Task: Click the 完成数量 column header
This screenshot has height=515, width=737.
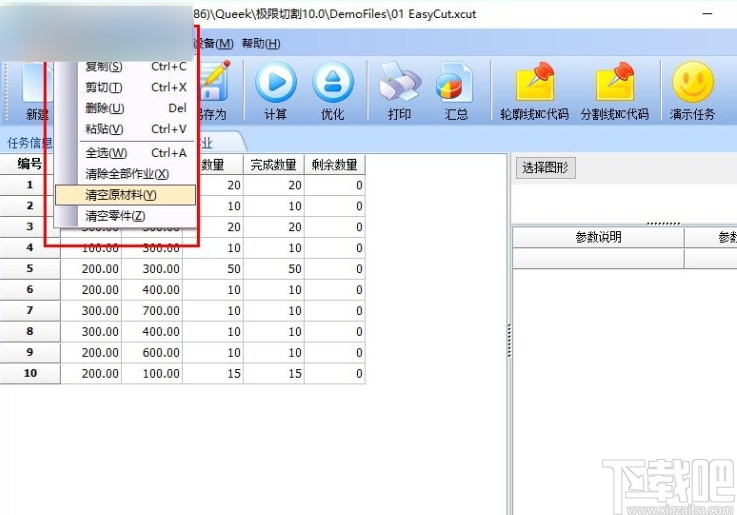Action: point(274,164)
